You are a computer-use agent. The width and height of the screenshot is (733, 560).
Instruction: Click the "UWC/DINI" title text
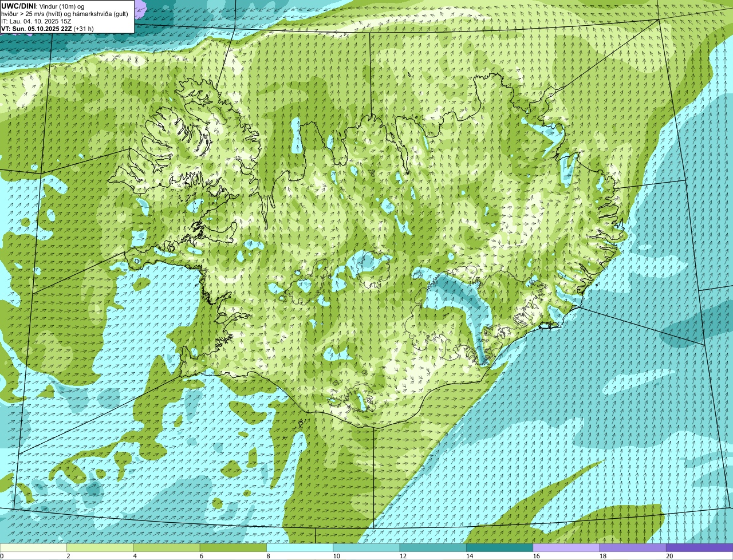click(18, 6)
